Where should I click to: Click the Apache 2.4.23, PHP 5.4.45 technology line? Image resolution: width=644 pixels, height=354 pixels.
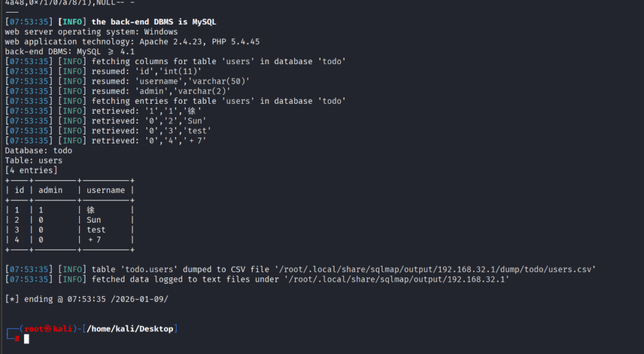132,41
